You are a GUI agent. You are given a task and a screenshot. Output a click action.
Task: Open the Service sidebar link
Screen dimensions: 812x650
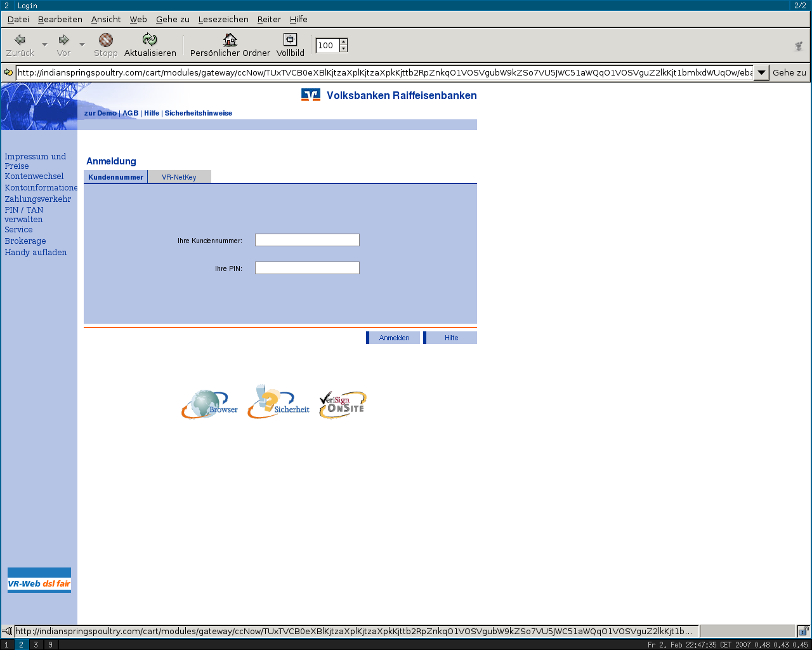[18, 230]
